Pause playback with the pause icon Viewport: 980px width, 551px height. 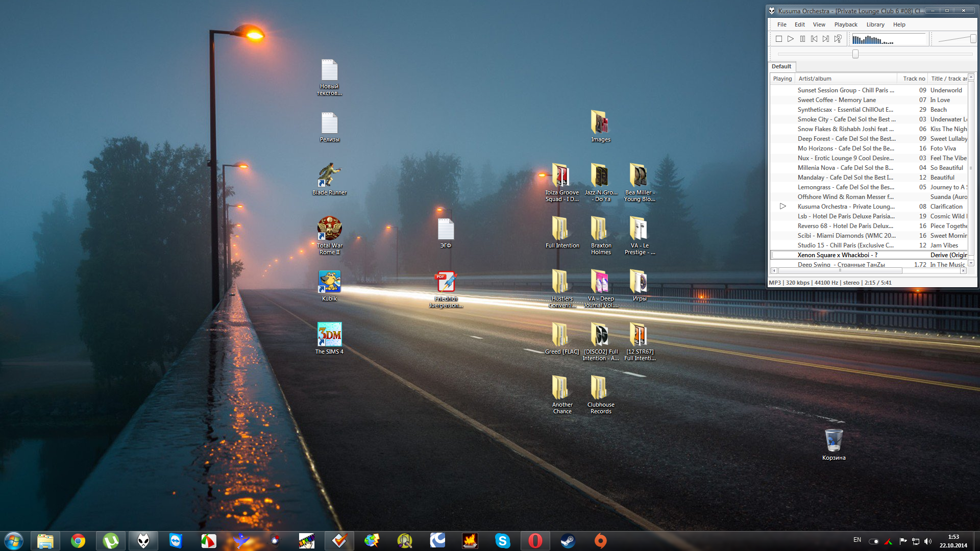[802, 39]
